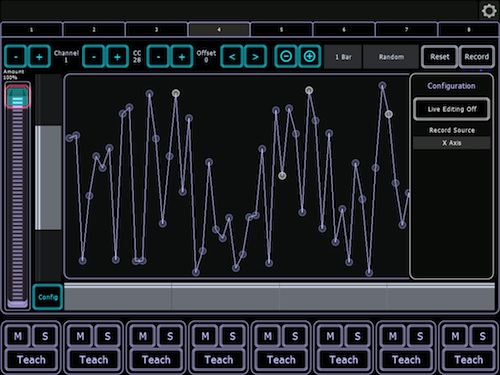Shift the offset right with the arrow

click(255, 57)
